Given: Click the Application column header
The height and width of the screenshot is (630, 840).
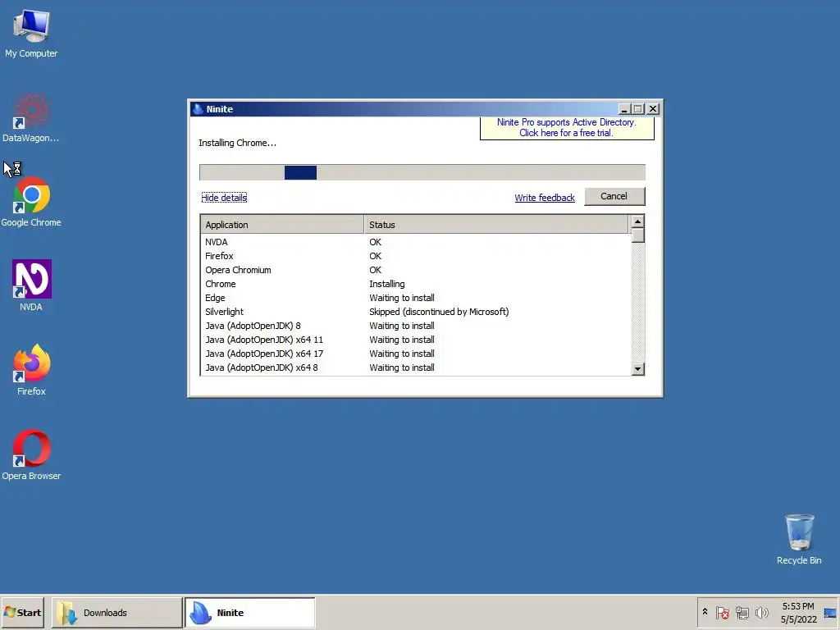Looking at the screenshot, I should pyautogui.click(x=282, y=225).
